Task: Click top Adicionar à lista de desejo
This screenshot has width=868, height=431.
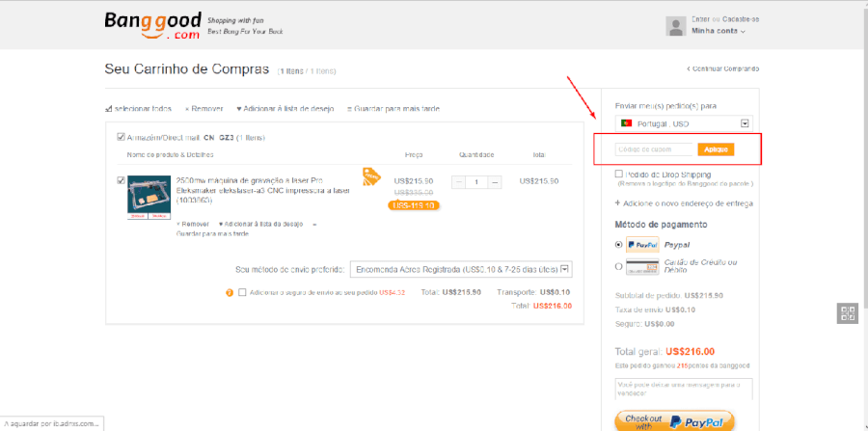Action: coord(285,109)
